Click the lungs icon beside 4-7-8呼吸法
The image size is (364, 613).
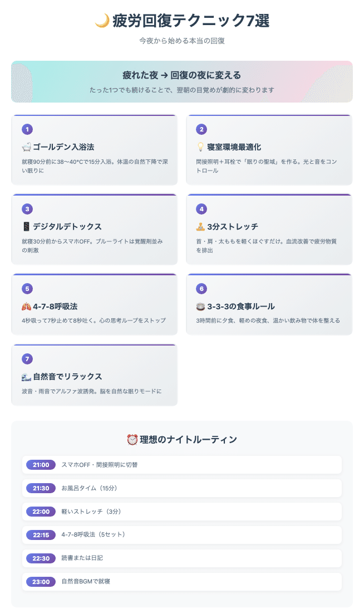tap(26, 306)
